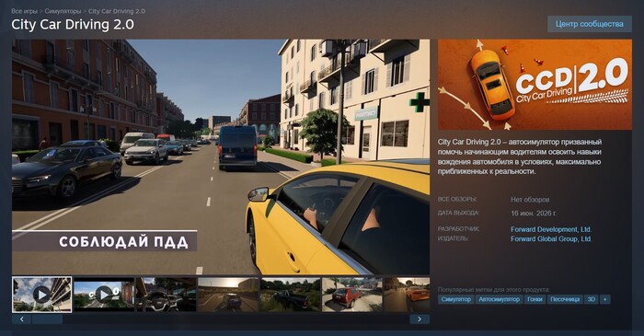Select the Симулятор tag
Image resolution: width=644 pixels, height=336 pixels.
point(456,299)
